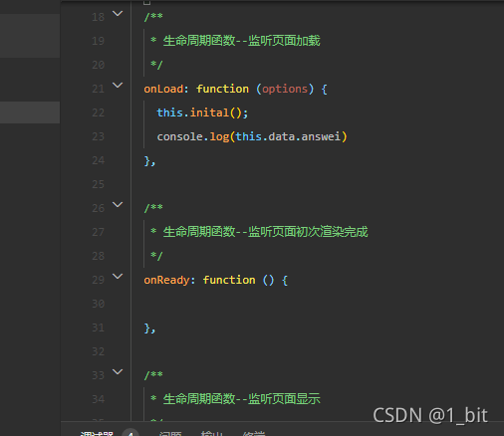The image size is (504, 436).
Task: Fold the onReady function at line 29
Action: [x=118, y=277]
